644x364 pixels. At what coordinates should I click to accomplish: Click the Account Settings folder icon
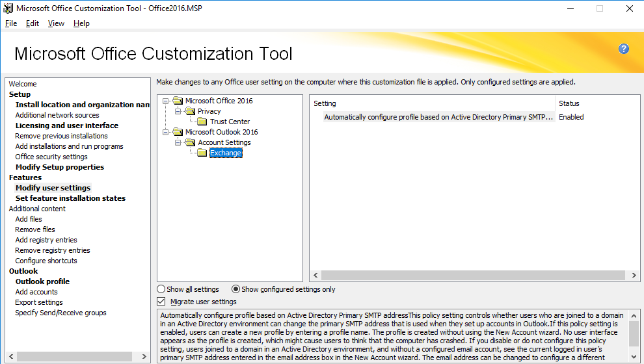190,142
